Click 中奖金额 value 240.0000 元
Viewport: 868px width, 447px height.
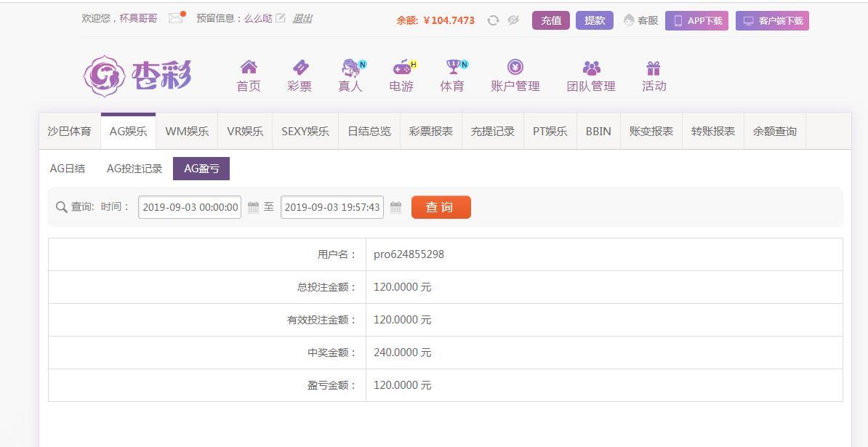403,353
